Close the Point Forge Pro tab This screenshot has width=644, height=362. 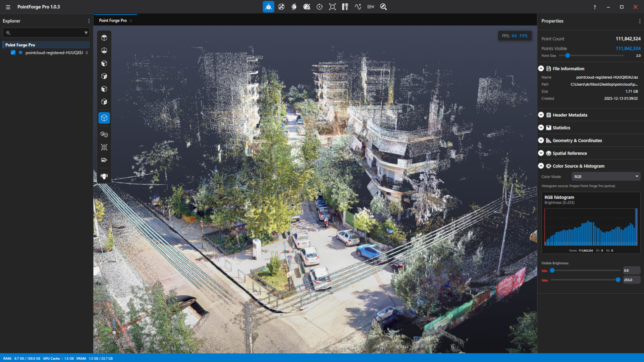[x=131, y=21]
